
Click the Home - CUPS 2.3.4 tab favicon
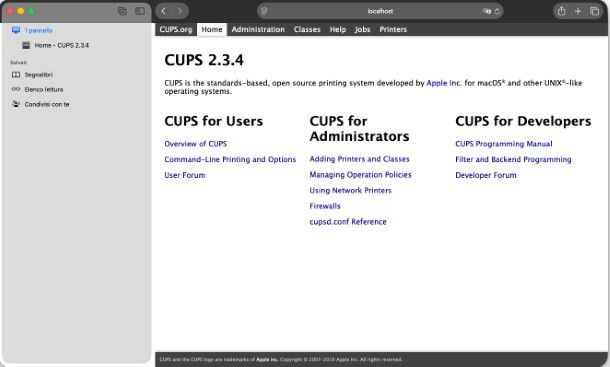coord(26,45)
